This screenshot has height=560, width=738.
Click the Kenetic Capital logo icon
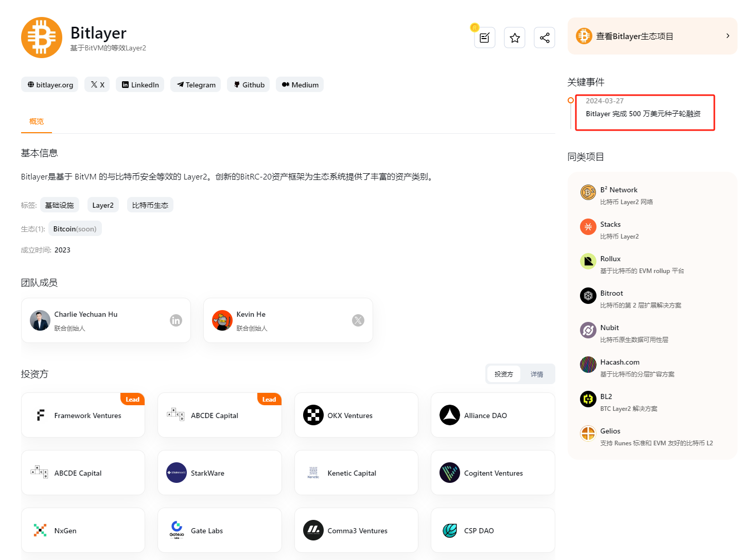click(313, 473)
